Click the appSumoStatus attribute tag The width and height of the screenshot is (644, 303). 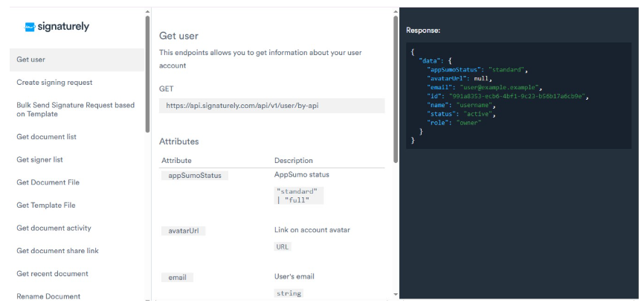195,175
